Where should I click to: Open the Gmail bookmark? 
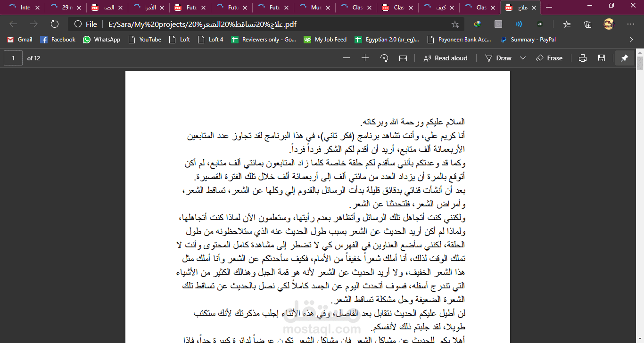point(19,40)
